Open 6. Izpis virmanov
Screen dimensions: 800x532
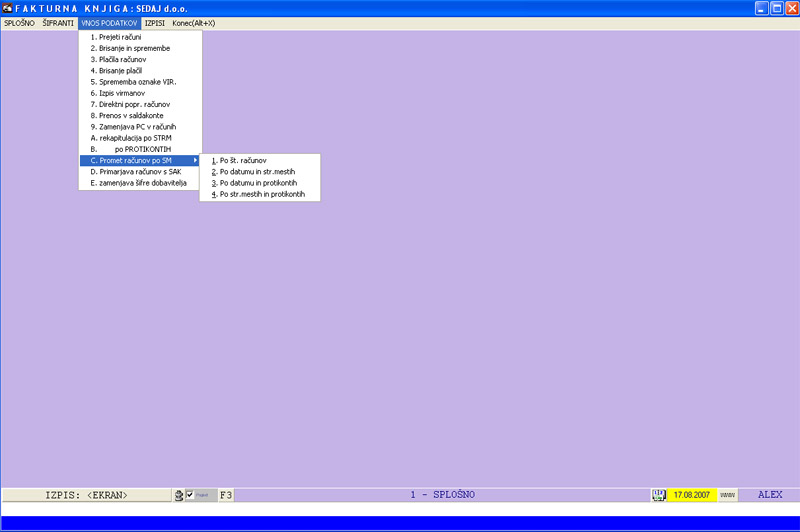(x=140, y=93)
